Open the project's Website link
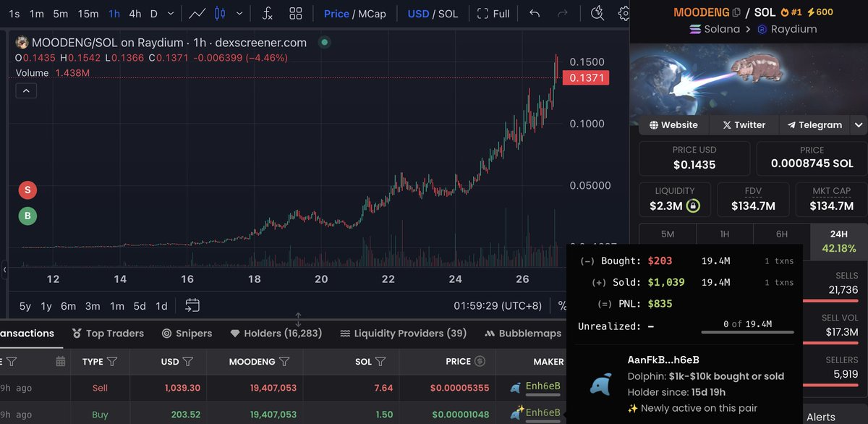This screenshot has height=424, width=868. point(673,124)
